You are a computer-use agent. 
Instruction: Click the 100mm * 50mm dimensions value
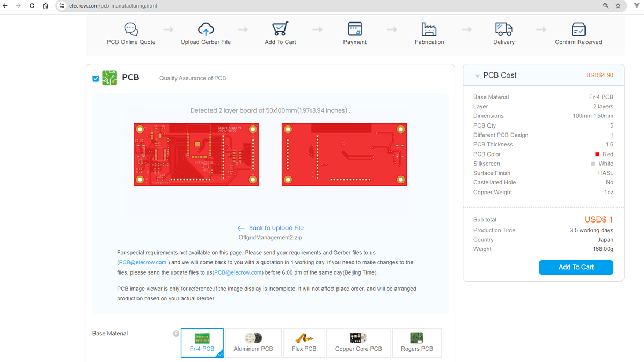(593, 116)
